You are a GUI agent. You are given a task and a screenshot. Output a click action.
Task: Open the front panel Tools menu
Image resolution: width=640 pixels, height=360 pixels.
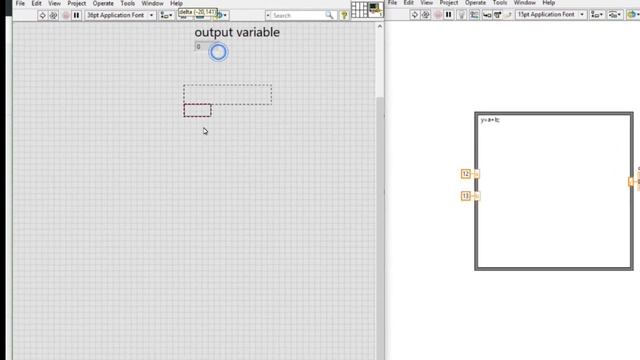128,3
